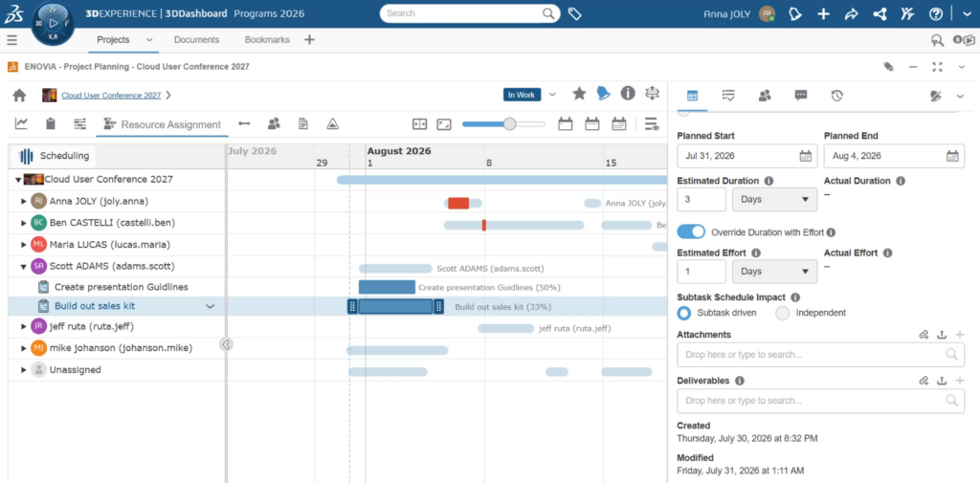This screenshot has width=980, height=483.
Task: Click the Scheduling button
Action: point(54,156)
